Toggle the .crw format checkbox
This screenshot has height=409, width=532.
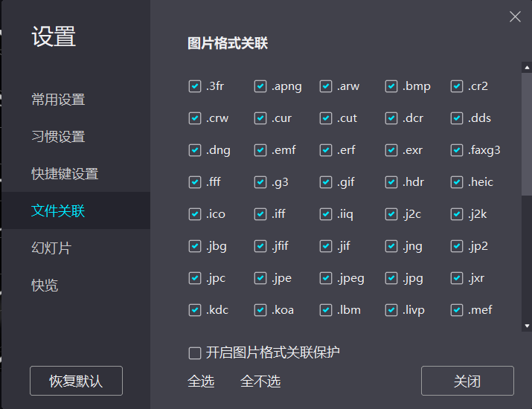(x=195, y=118)
